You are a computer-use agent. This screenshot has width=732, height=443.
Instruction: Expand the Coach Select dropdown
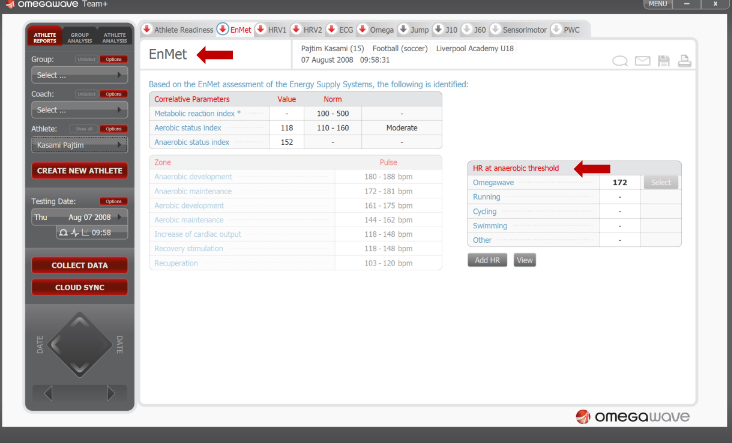[x=79, y=110]
